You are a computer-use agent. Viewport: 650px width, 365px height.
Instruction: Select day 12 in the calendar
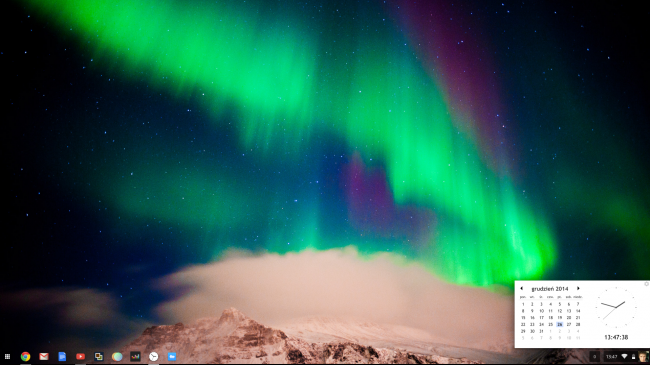tap(560, 311)
